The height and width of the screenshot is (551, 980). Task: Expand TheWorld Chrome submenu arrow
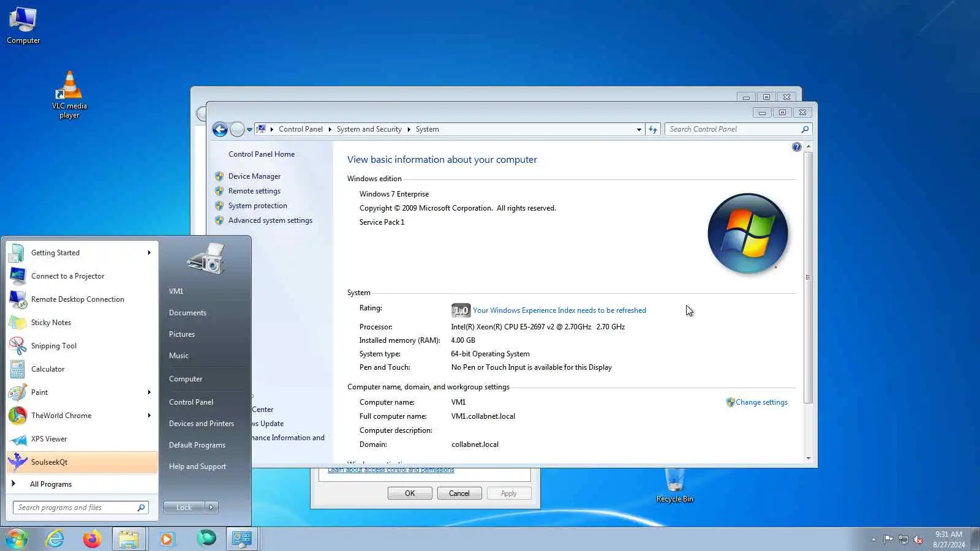[x=149, y=416]
